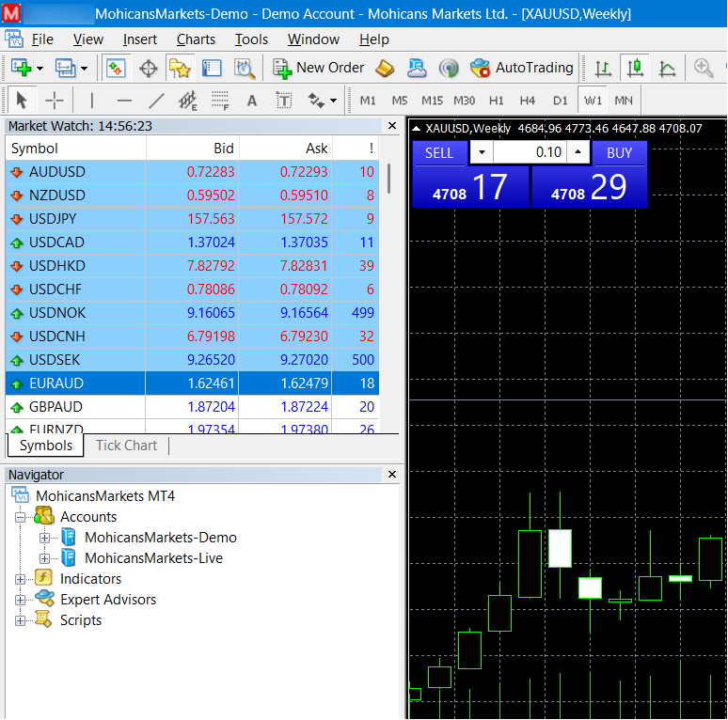Expand the MohicansMarkets-Demo account node
Image resolution: width=728 pixels, height=720 pixels.
point(44,538)
